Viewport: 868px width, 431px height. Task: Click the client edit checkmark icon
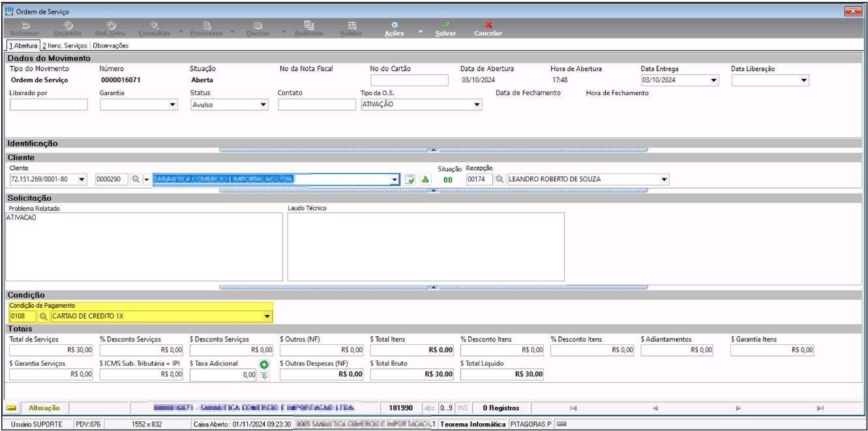[410, 179]
